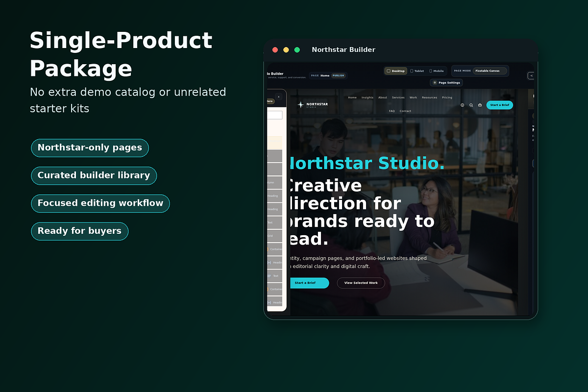
Task: Click the briefcase icon in site header
Action: tap(480, 105)
